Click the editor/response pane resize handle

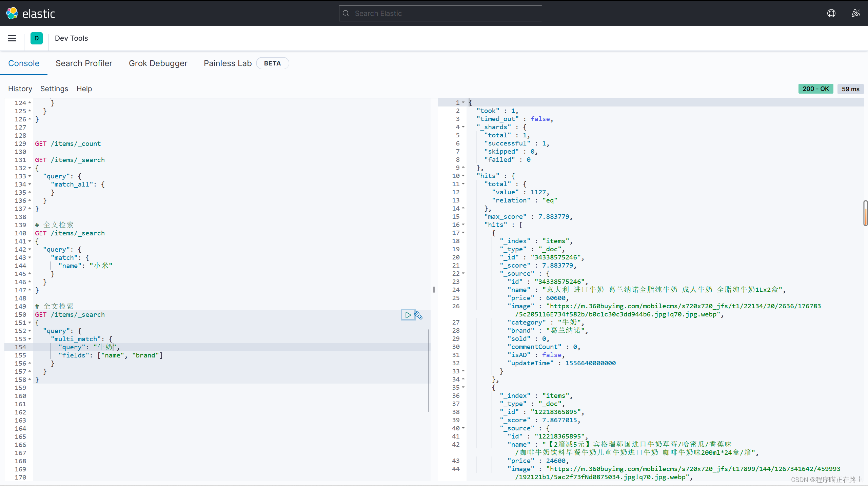(x=434, y=290)
